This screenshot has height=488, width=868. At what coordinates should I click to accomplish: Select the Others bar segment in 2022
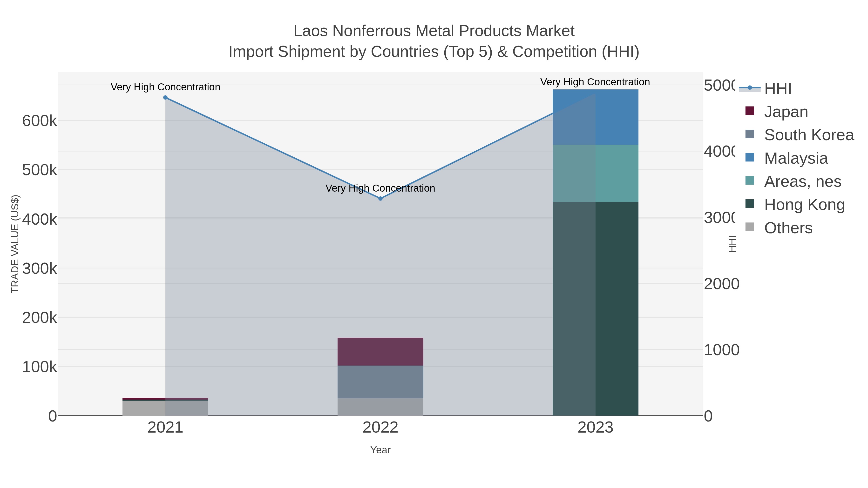[x=380, y=407]
